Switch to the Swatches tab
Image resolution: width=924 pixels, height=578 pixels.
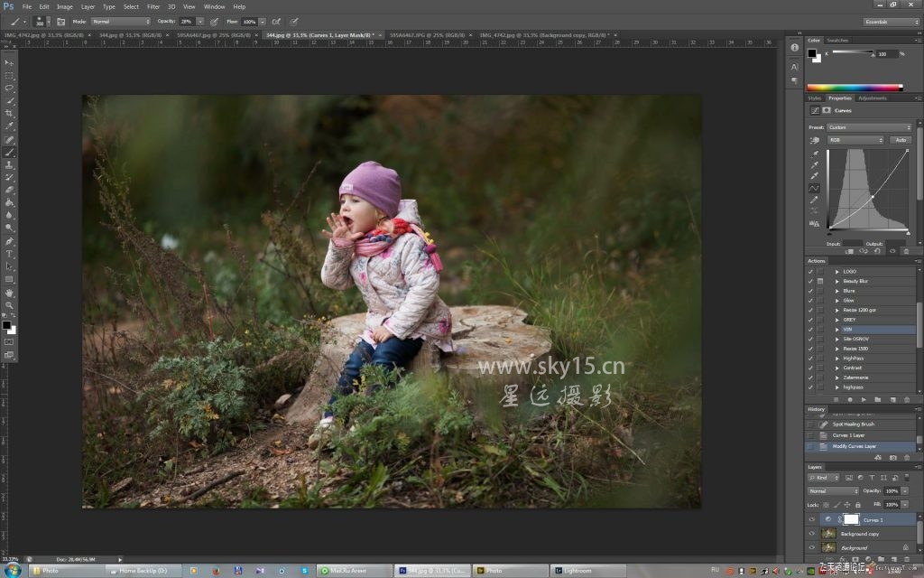pyautogui.click(x=836, y=40)
